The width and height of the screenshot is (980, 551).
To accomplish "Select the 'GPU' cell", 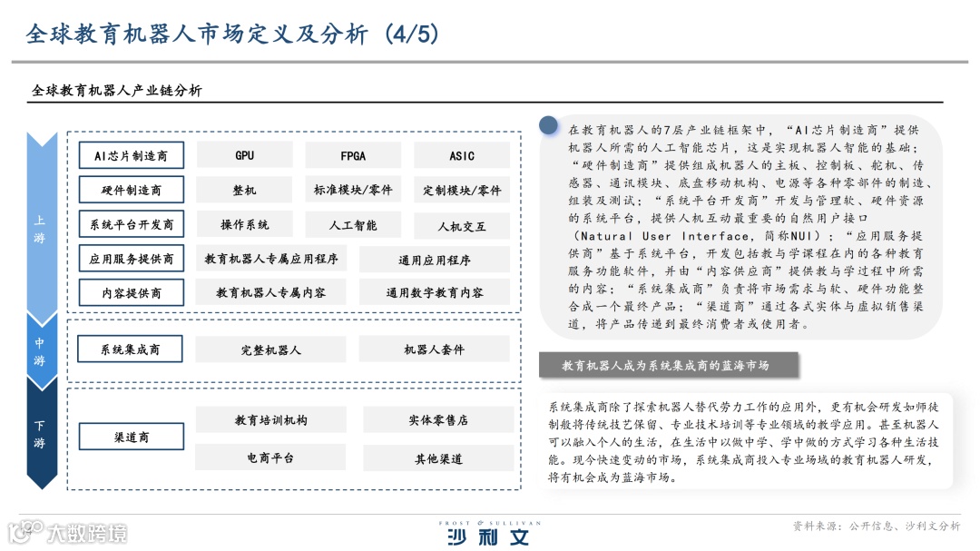I will click(x=244, y=155).
